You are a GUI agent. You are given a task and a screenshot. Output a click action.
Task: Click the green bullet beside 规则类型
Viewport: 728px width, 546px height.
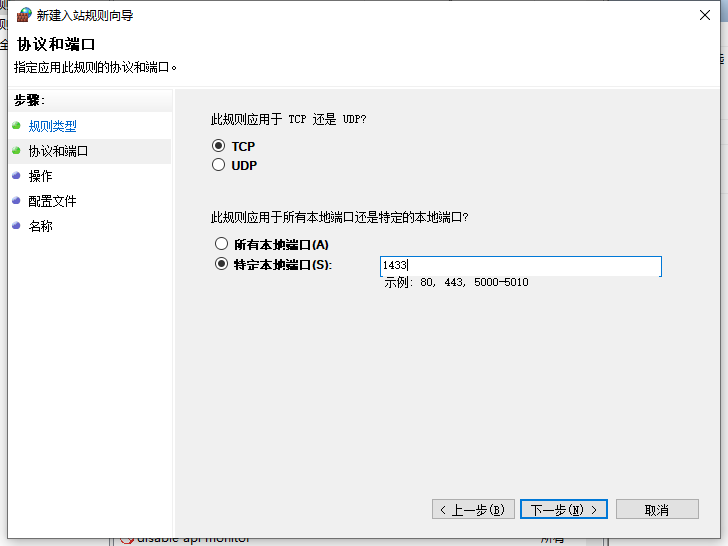click(16, 126)
